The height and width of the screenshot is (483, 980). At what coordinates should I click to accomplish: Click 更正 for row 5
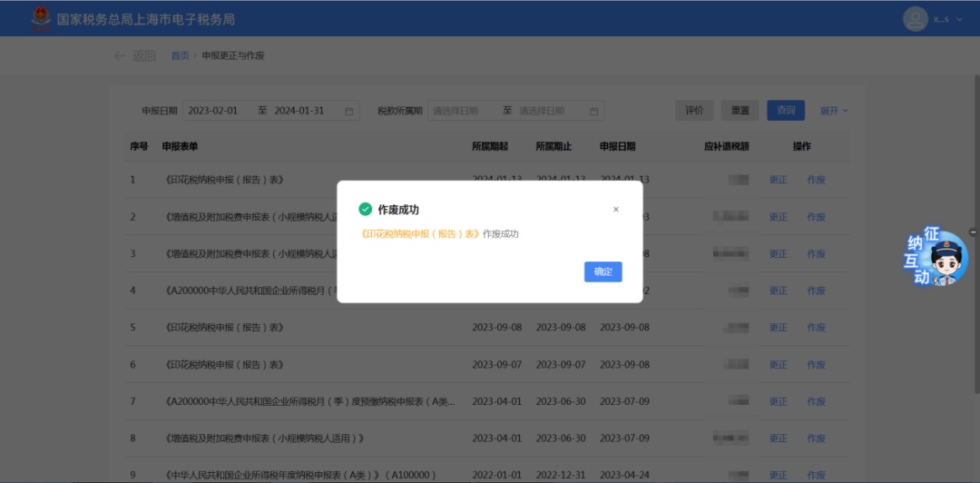click(x=779, y=327)
